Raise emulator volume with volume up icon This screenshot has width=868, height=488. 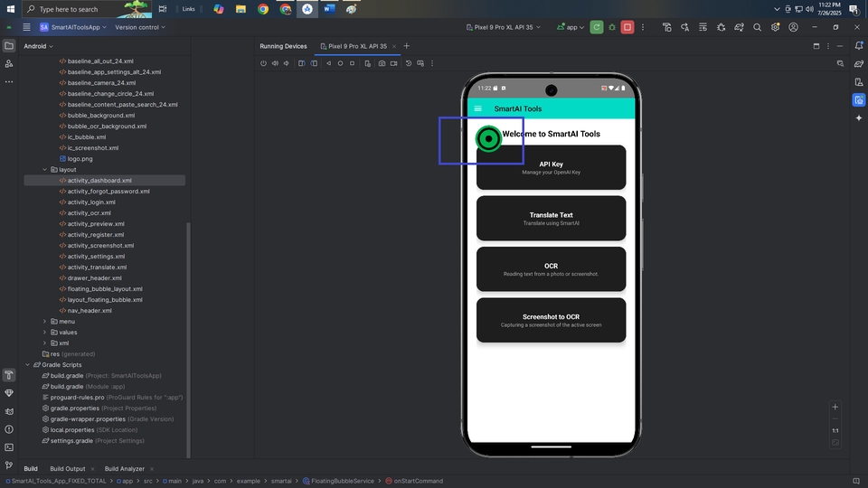click(x=275, y=63)
